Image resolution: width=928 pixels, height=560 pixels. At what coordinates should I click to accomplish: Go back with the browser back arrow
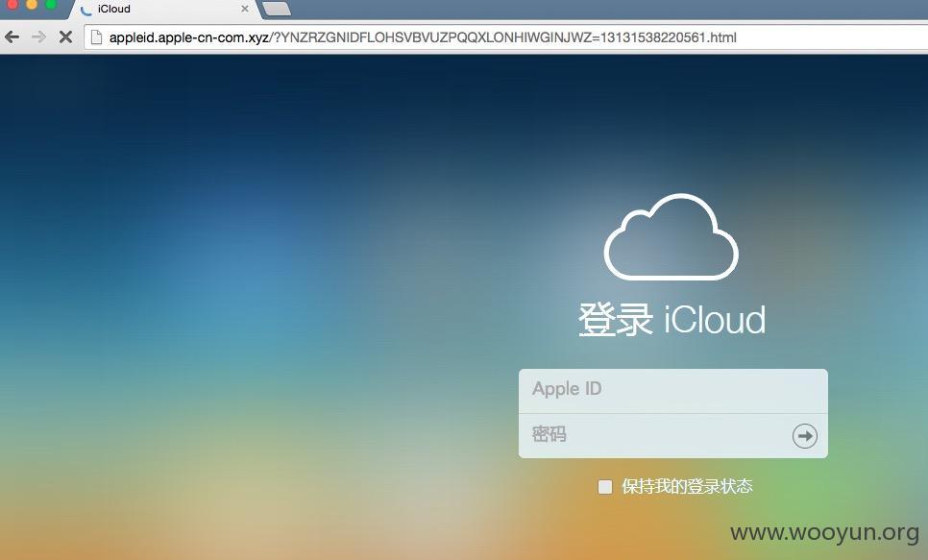(12, 37)
